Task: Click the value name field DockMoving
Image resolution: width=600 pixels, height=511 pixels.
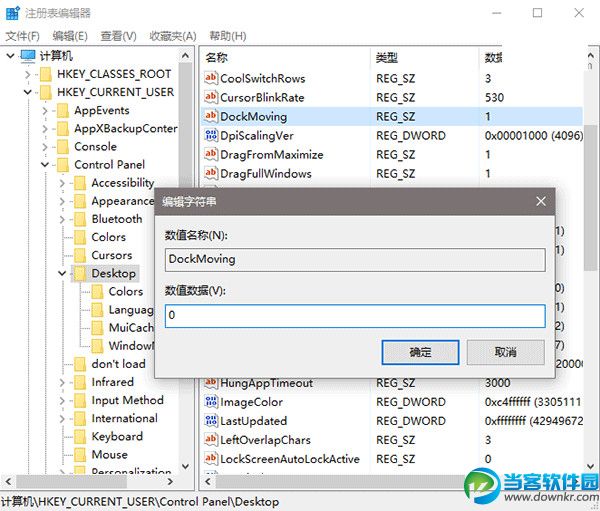Action: tap(355, 260)
